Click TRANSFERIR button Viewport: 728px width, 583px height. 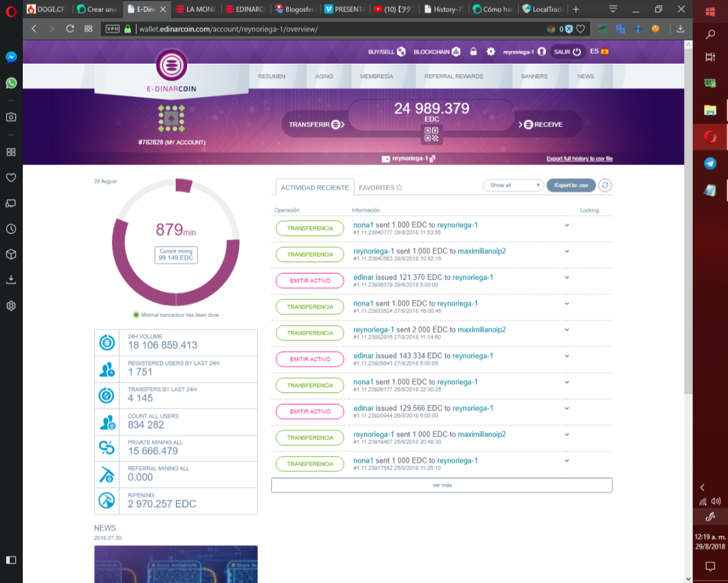coord(317,125)
